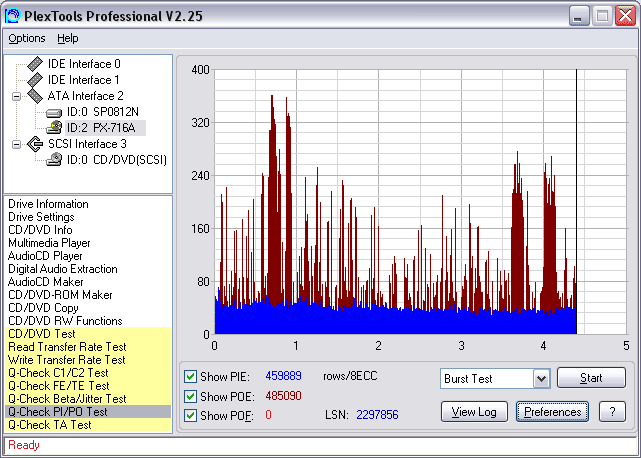Collapse the SCSI Interface 3 tree node
Image resolution: width=641 pixels, height=458 pixels.
[x=16, y=144]
